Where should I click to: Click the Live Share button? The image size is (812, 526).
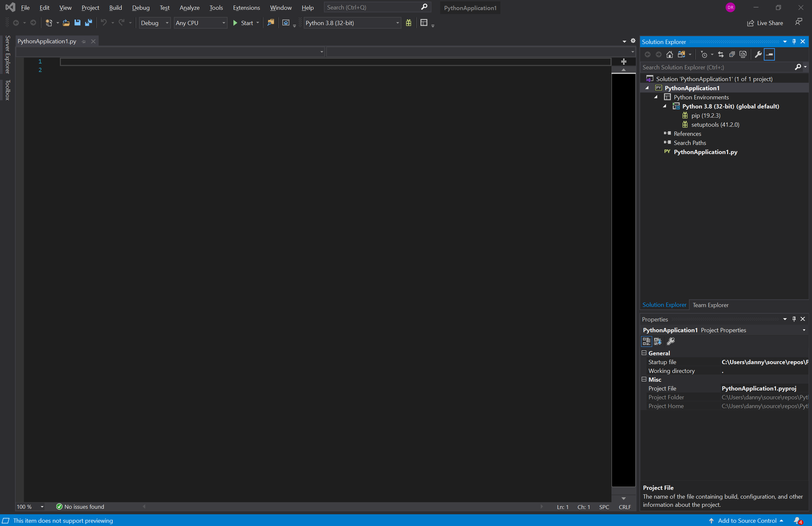tap(765, 23)
